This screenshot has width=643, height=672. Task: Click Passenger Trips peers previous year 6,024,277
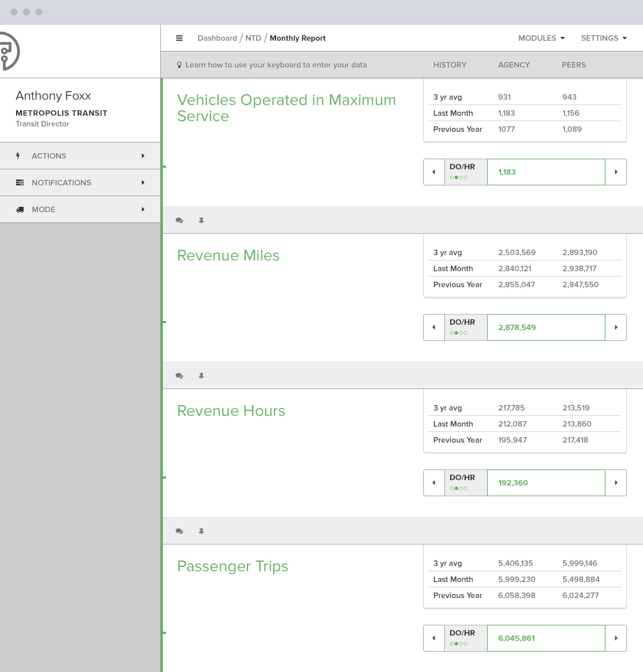click(580, 595)
